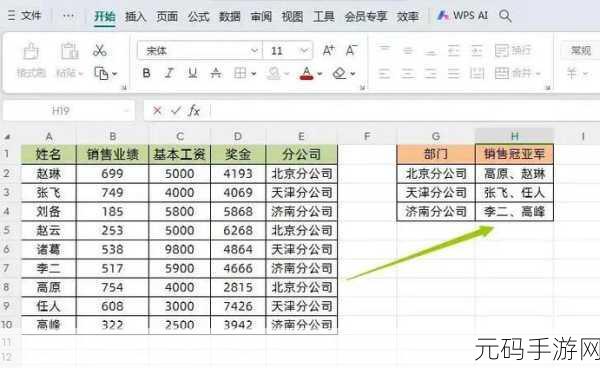Open the 会员专享 tab

coord(366,16)
